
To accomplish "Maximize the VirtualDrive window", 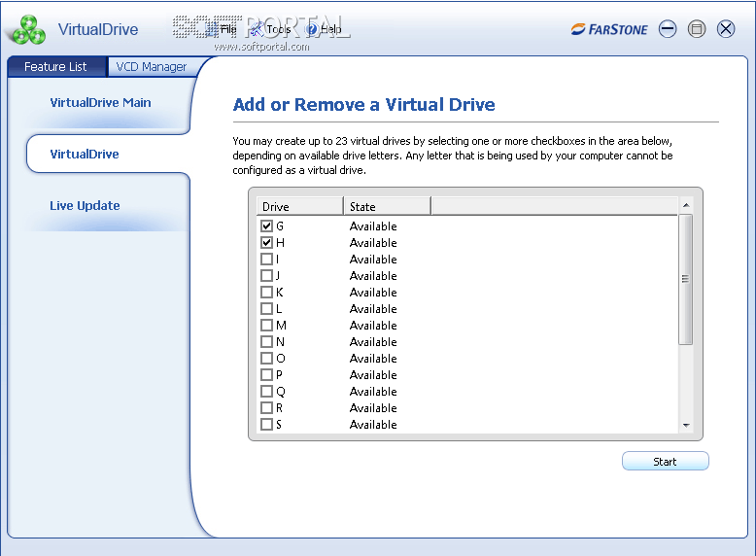I will point(697,29).
